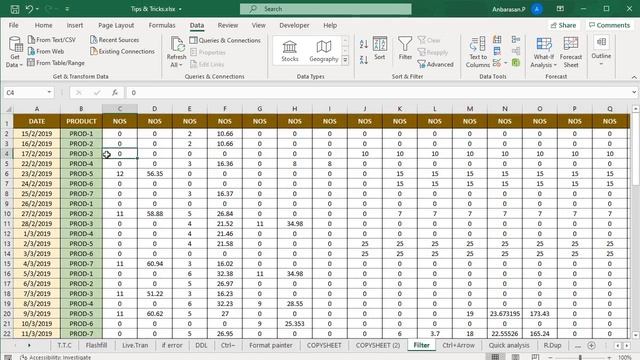Open the Ribbon Display Options

pos(560,9)
